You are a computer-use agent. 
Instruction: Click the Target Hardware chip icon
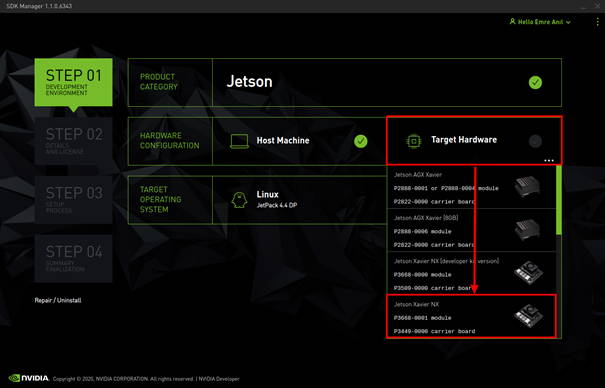pos(414,141)
